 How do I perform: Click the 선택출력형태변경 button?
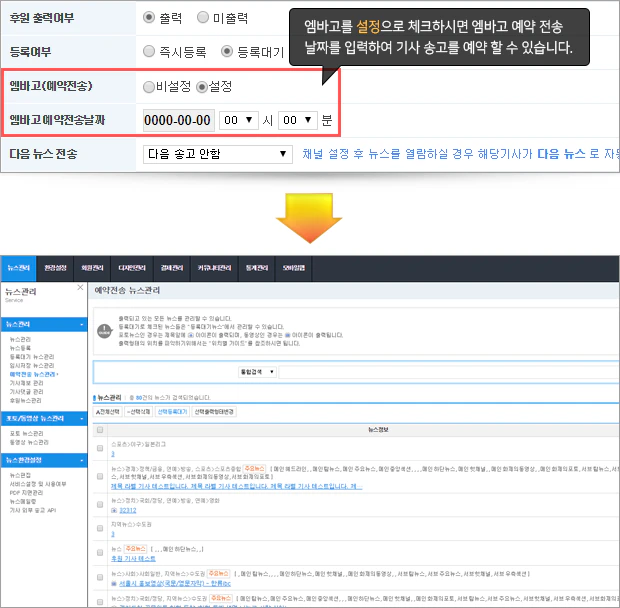coord(214,412)
